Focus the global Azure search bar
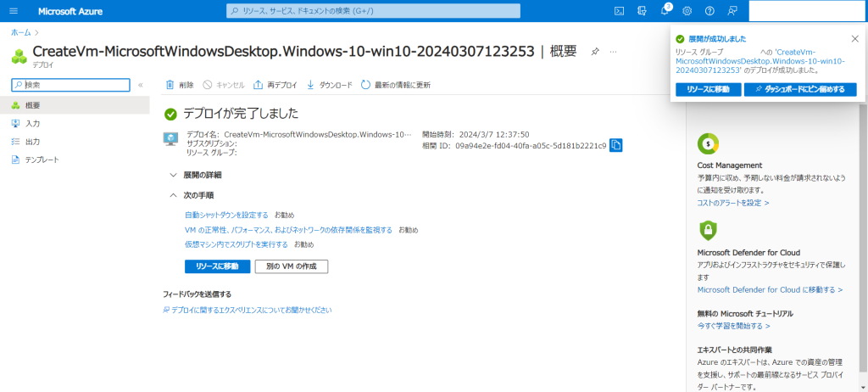The width and height of the screenshot is (868, 392). point(373,11)
